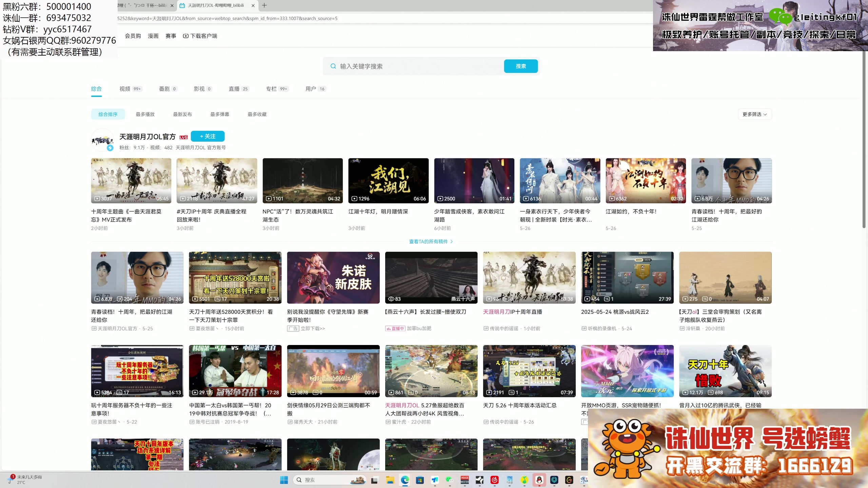This screenshot has width=868, height=488.
Task: Open title 2025-05-24 桃源vs战风云2
Action: tap(615, 312)
